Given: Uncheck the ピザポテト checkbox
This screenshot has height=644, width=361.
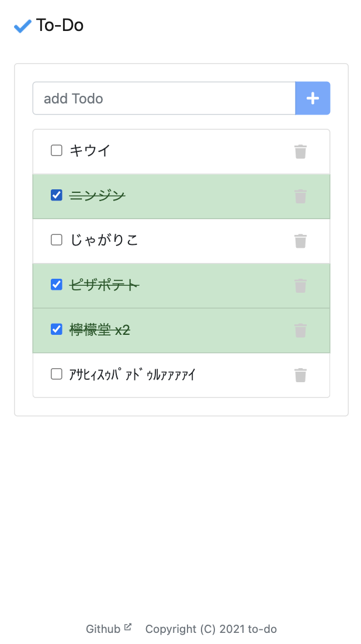Looking at the screenshot, I should point(56,285).
